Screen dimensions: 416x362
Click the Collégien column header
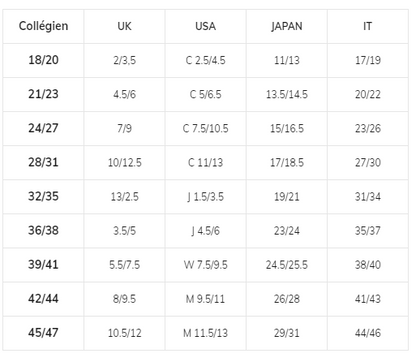[x=43, y=26]
